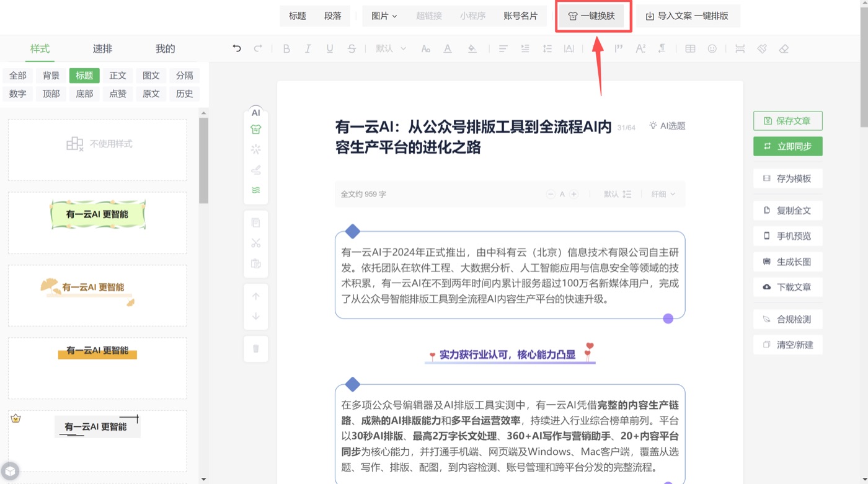The height and width of the screenshot is (484, 868).
Task: Select the 正文 style category
Action: pos(118,76)
